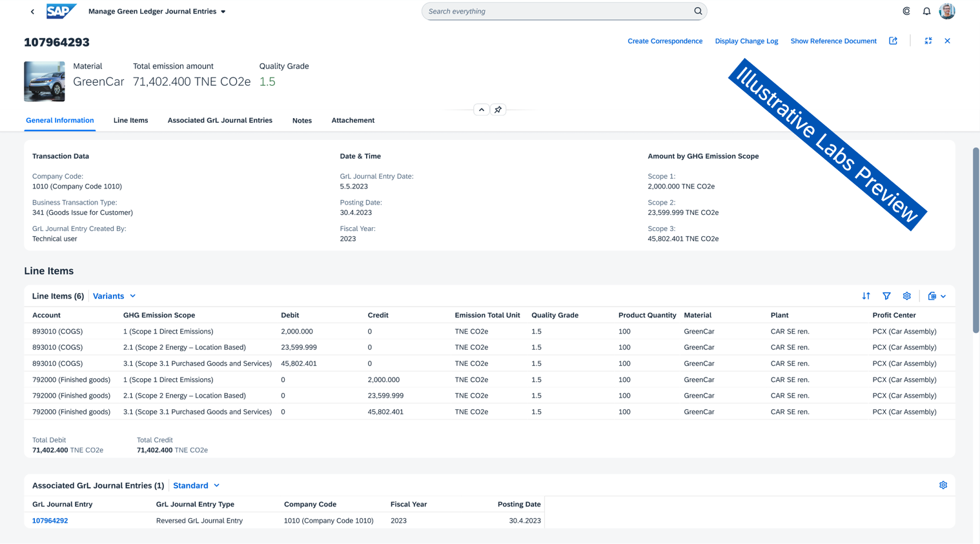Filter the line items table

coord(886,296)
